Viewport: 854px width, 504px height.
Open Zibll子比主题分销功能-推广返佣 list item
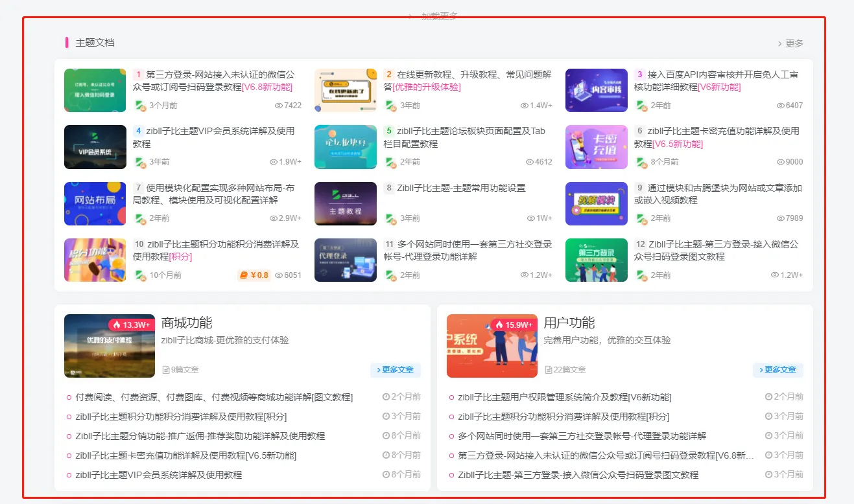point(200,436)
